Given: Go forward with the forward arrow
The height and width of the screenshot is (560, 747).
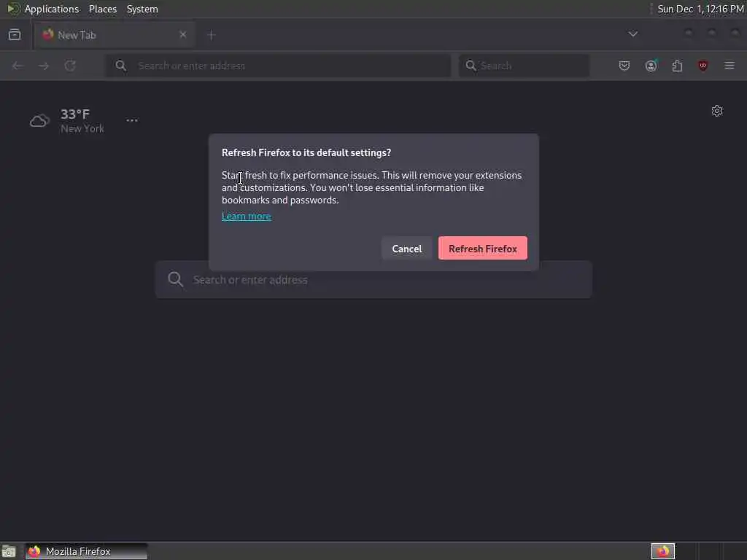Looking at the screenshot, I should [44, 66].
